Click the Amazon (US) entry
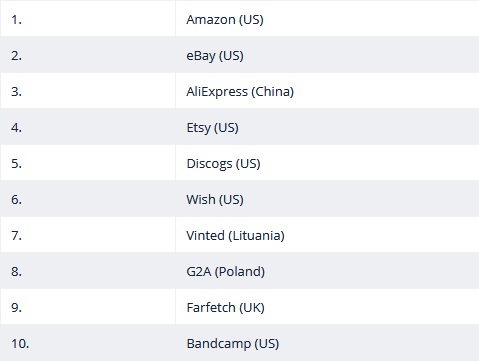This screenshot has width=479, height=362. point(225,20)
